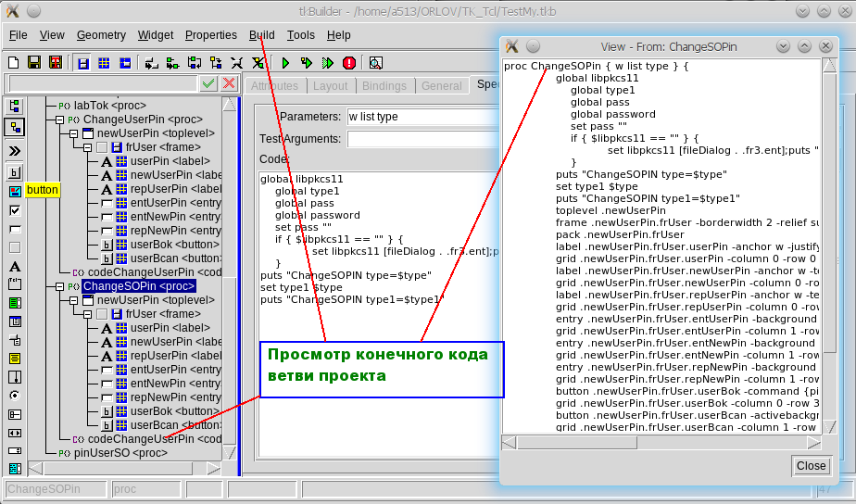Open the Tools menu
The image size is (856, 504).
click(301, 35)
